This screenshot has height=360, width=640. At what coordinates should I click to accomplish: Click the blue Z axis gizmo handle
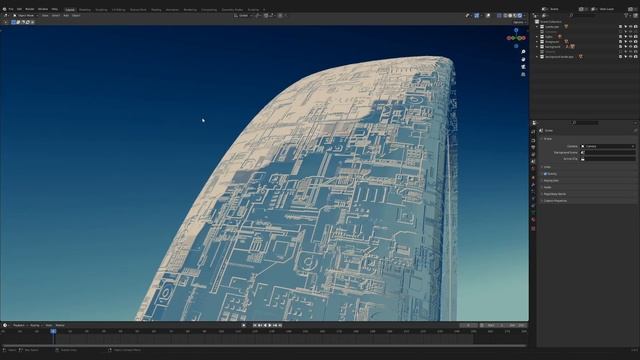(x=516, y=30)
